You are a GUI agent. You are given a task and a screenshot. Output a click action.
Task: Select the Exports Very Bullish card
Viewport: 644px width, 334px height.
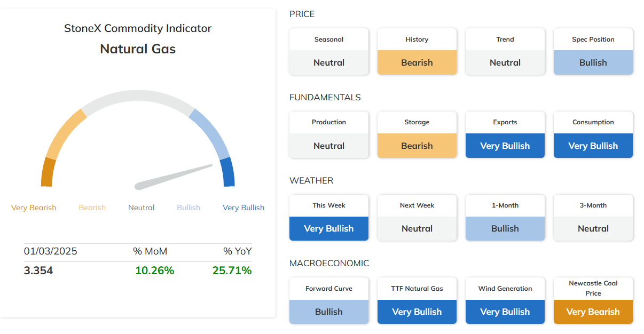(x=505, y=134)
